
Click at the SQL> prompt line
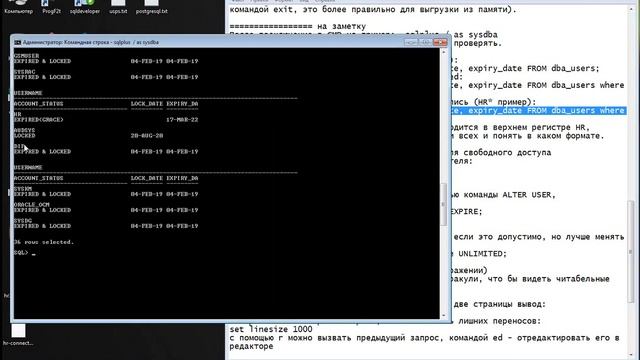coord(24,253)
